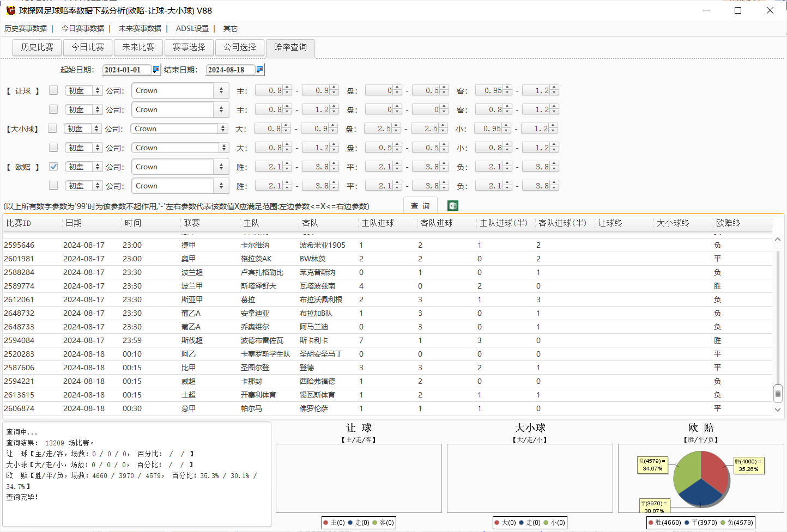
Task: Click team name 波德布雷佐瓦
Action: 262,340
